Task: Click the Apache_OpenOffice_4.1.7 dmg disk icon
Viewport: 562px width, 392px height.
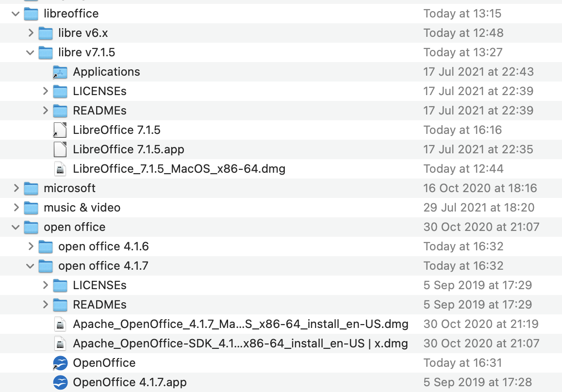Action: pyautogui.click(x=60, y=324)
